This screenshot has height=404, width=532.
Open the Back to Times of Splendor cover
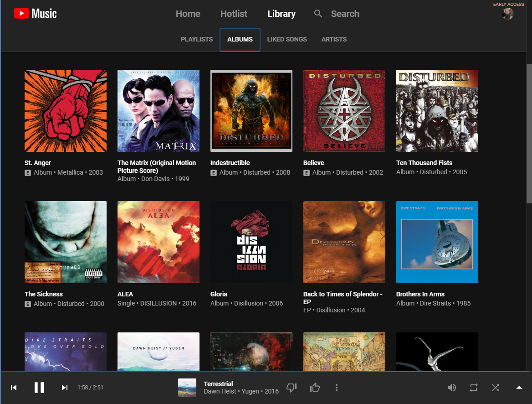tap(344, 242)
